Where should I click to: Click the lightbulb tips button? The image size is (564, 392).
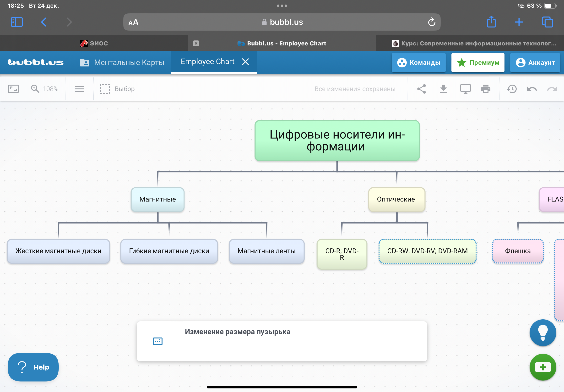(x=543, y=333)
